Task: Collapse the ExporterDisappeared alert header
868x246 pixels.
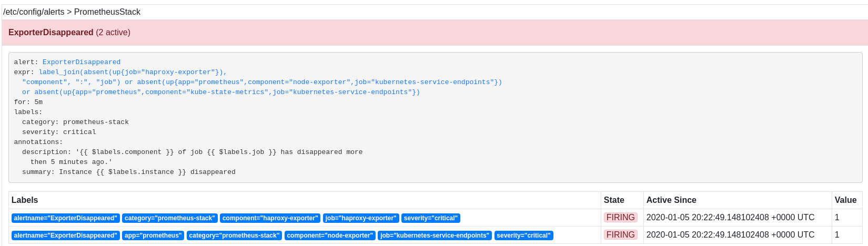Action: tap(435, 33)
